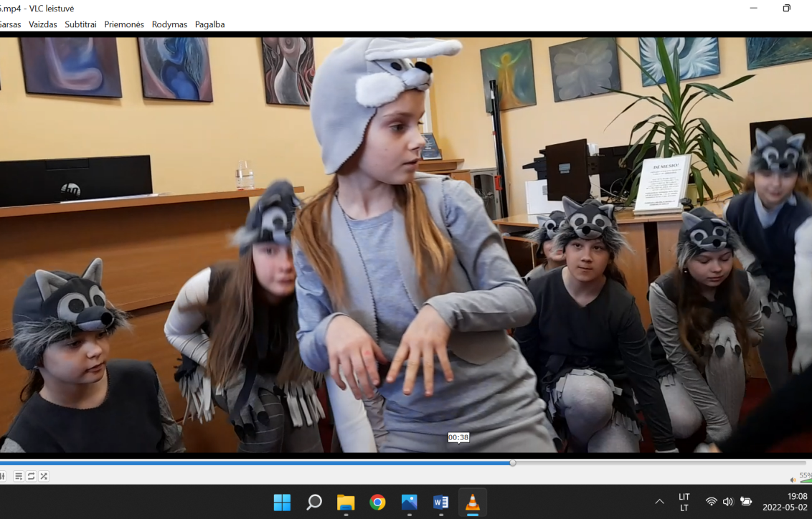Open the Windows Start menu
The height and width of the screenshot is (519, 812).
click(x=282, y=502)
